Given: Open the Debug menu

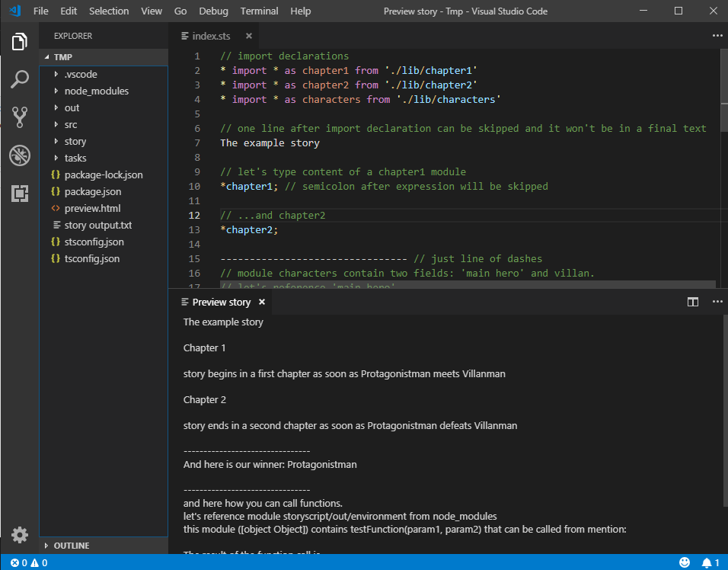Looking at the screenshot, I should 213,11.
